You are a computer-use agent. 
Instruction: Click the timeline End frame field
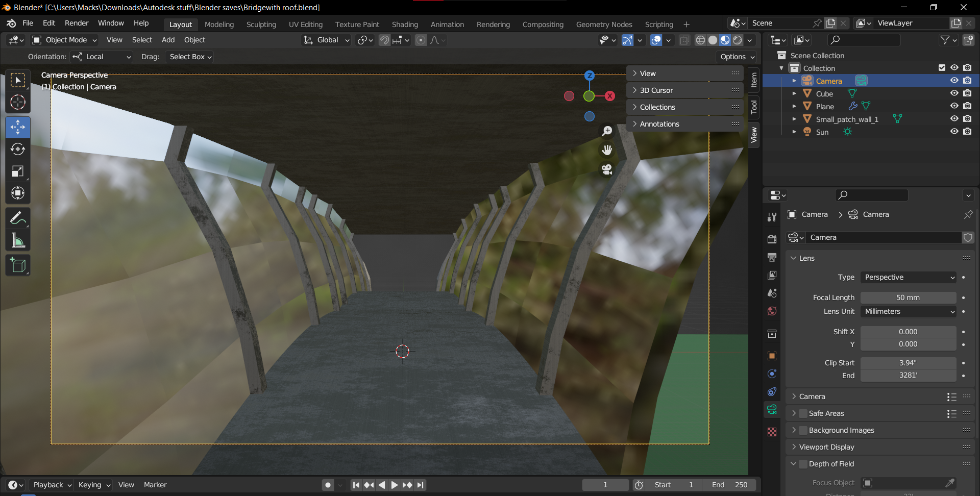[730, 485]
